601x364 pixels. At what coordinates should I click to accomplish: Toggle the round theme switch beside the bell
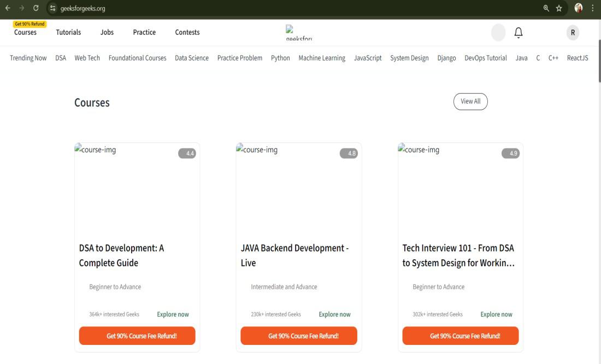(498, 33)
